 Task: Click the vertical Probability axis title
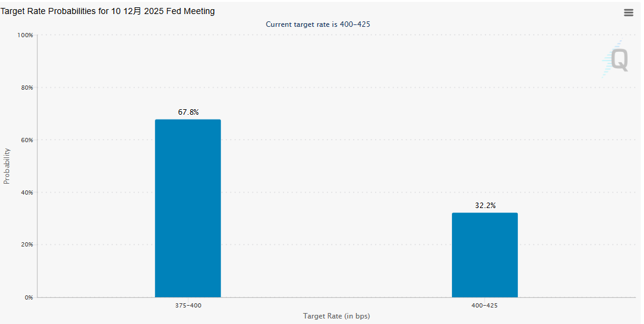(7, 166)
